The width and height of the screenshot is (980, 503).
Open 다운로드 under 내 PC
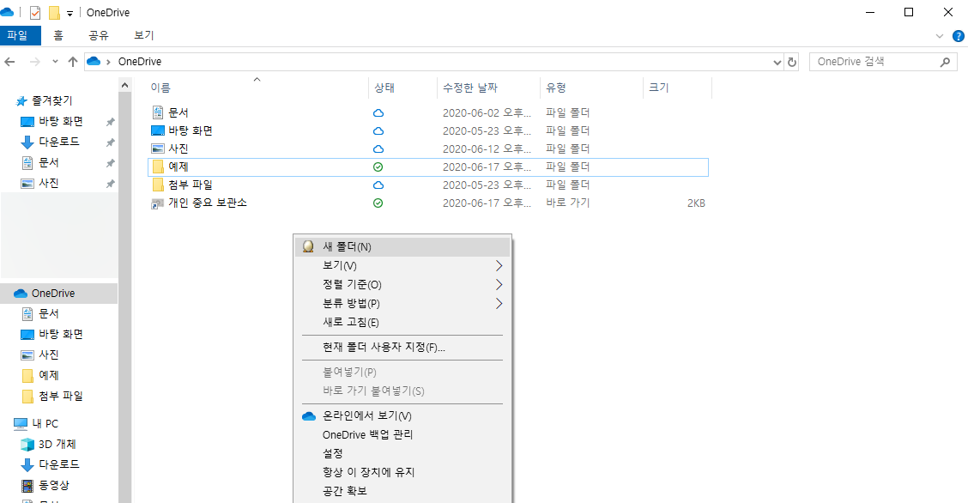coord(58,465)
